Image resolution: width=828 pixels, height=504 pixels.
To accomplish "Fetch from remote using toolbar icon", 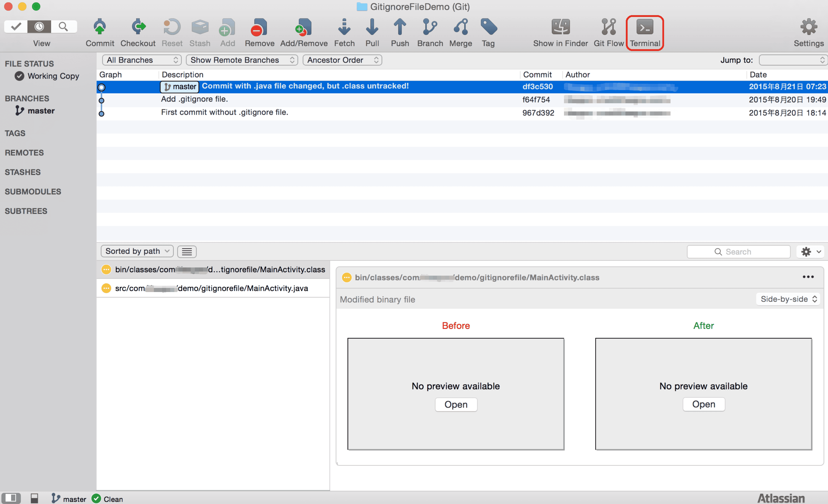I will [x=344, y=27].
